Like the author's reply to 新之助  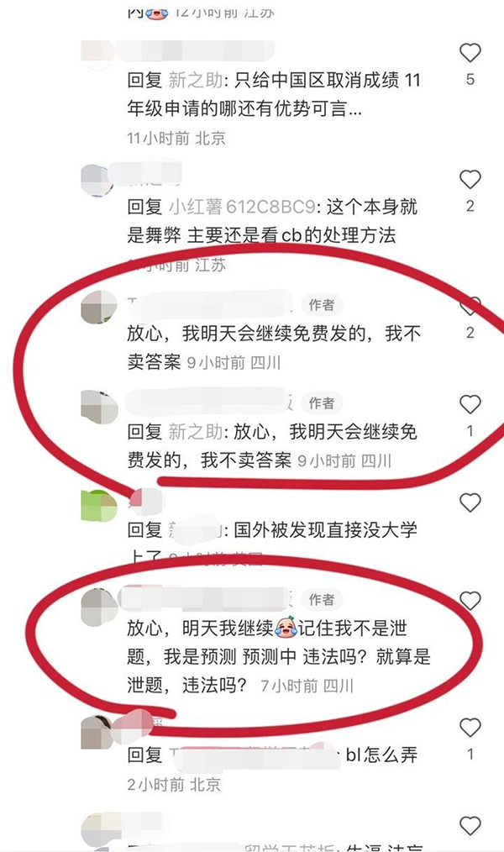(470, 404)
